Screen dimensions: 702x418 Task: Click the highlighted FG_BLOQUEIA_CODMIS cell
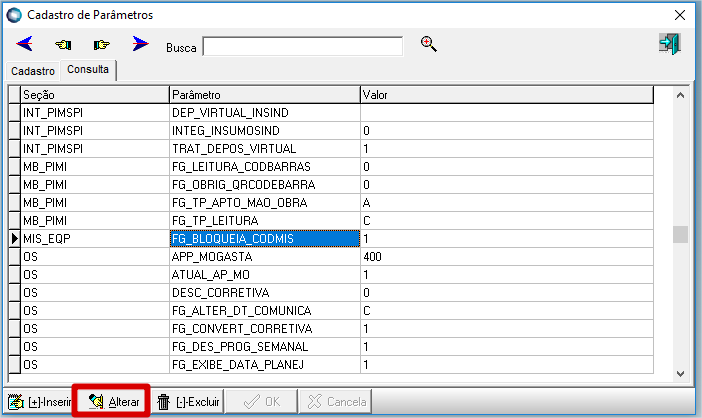tap(265, 239)
